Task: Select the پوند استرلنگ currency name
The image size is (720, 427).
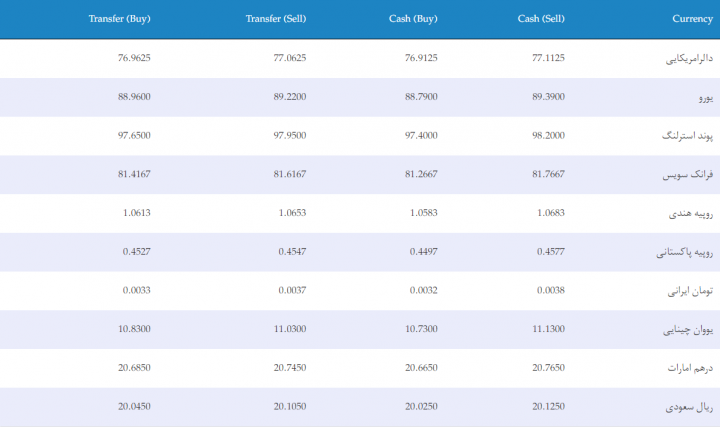Action: [687, 136]
